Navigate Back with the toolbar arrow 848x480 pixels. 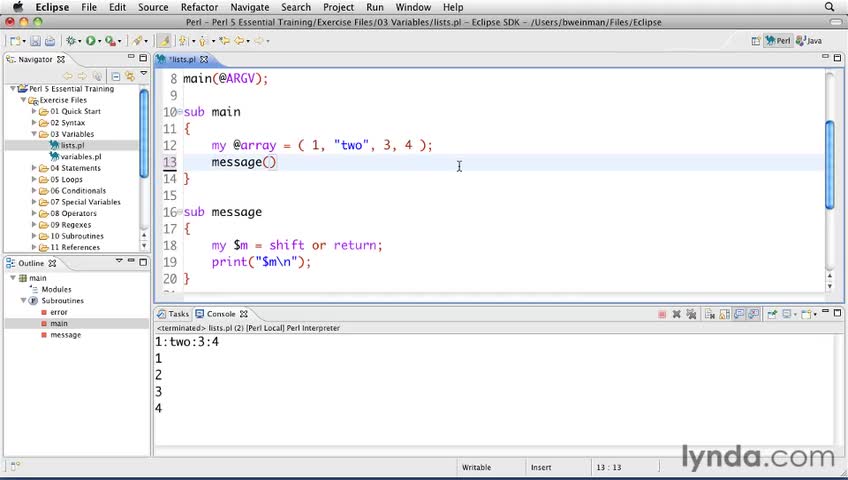pyautogui.click(x=238, y=41)
